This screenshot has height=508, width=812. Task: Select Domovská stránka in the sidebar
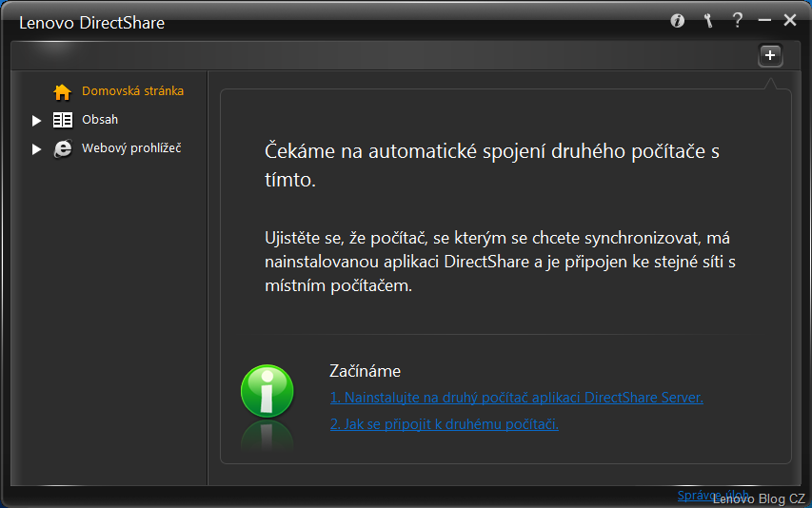(x=132, y=91)
